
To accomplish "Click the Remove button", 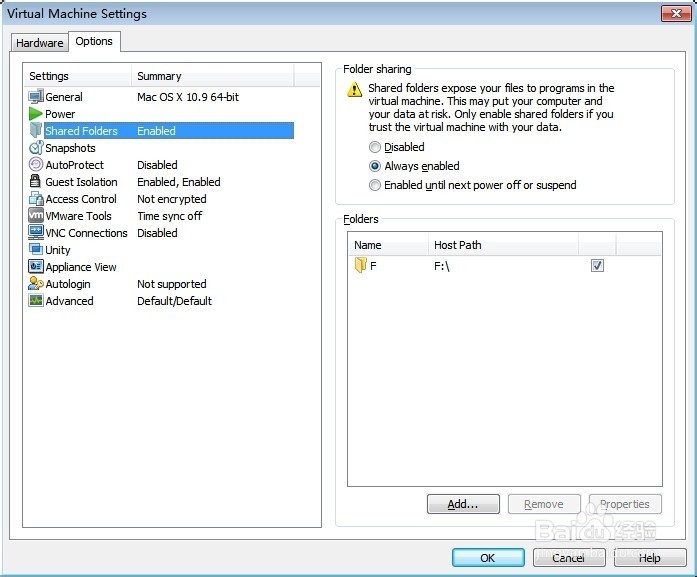I will (x=544, y=504).
